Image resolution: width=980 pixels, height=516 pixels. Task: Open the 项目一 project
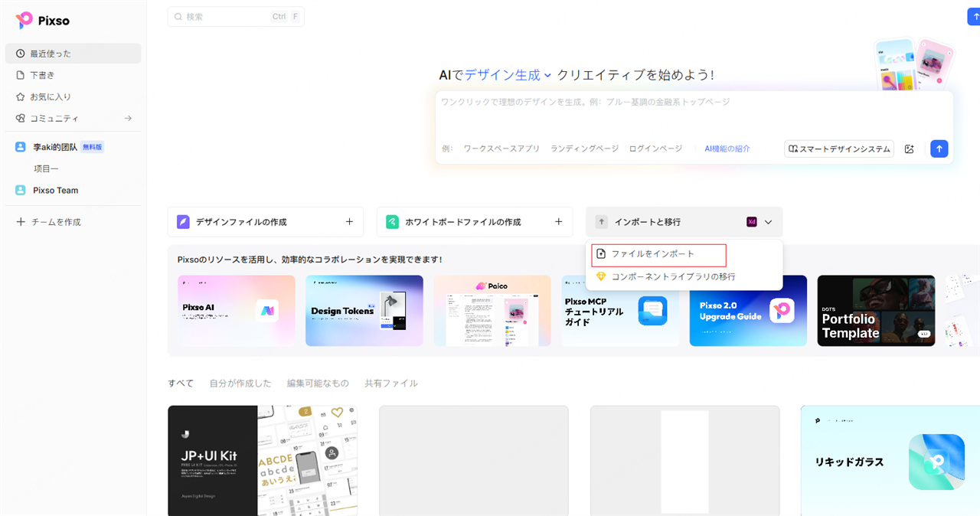point(46,168)
